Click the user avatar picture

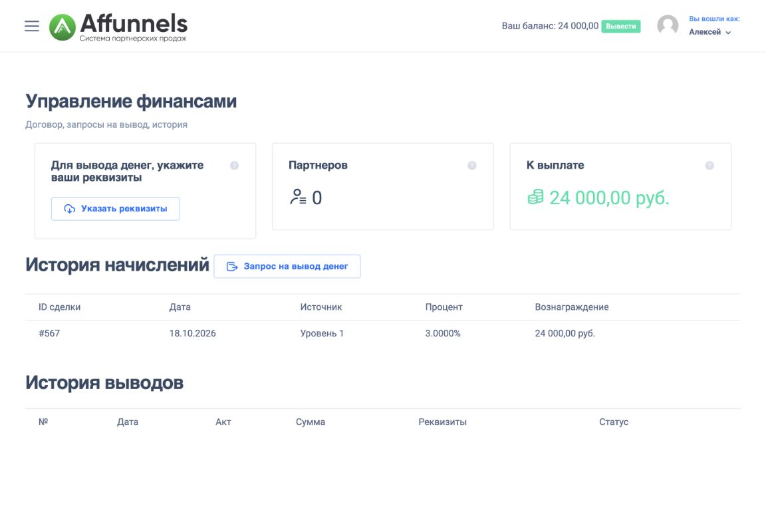668,25
